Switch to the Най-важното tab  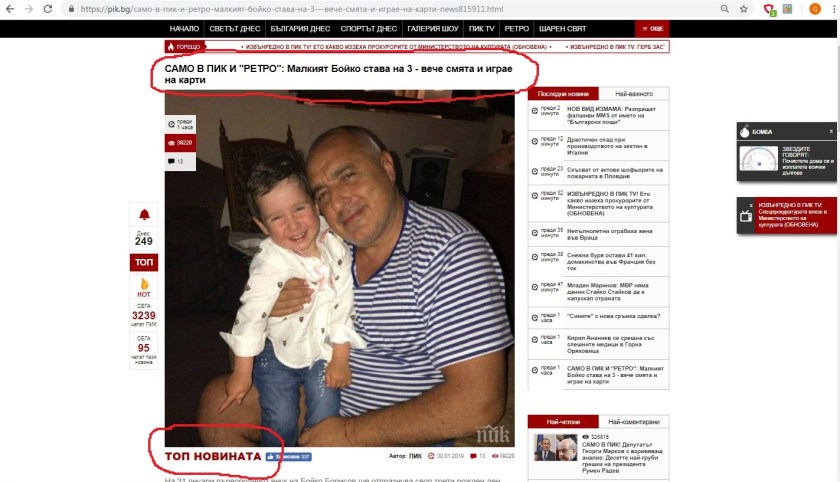(634, 94)
